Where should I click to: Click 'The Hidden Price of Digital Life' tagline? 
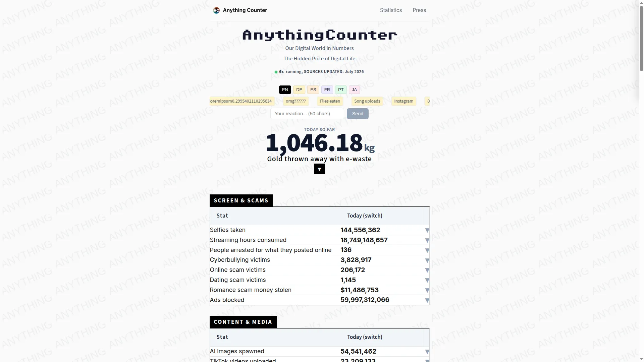pos(319,59)
